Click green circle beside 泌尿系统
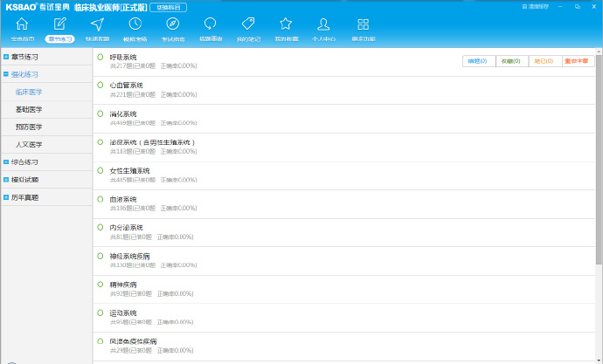This screenshot has height=364, width=603. pos(100,142)
